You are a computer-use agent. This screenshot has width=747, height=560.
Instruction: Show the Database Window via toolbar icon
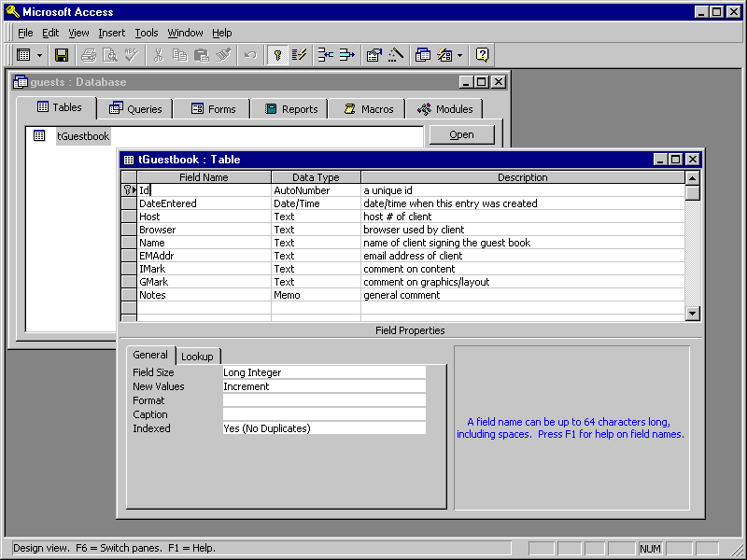point(422,55)
